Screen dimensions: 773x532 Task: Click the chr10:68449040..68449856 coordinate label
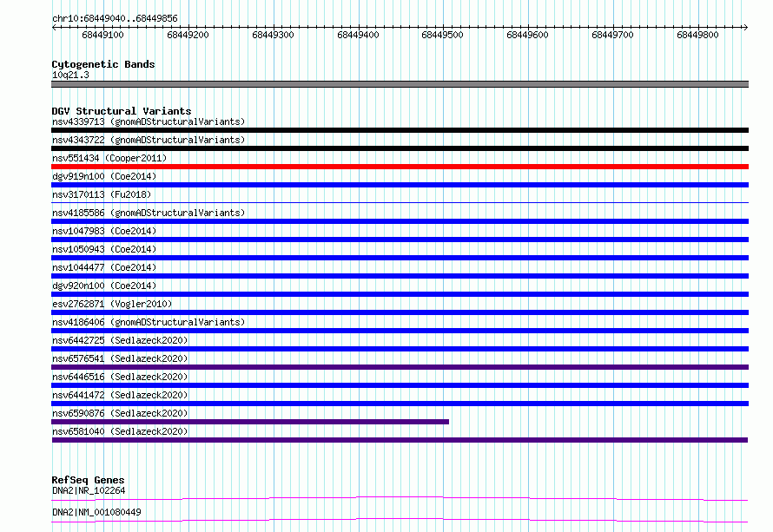tap(115, 18)
